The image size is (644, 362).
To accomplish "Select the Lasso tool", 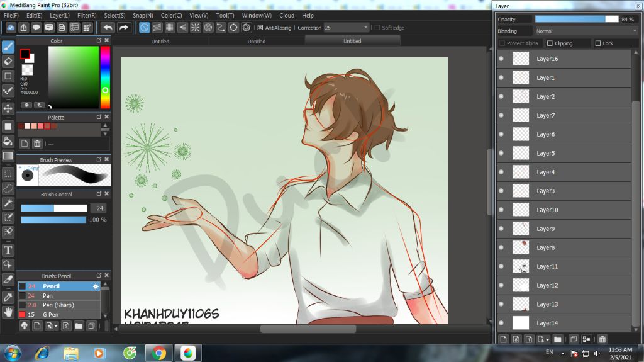I will (8, 188).
